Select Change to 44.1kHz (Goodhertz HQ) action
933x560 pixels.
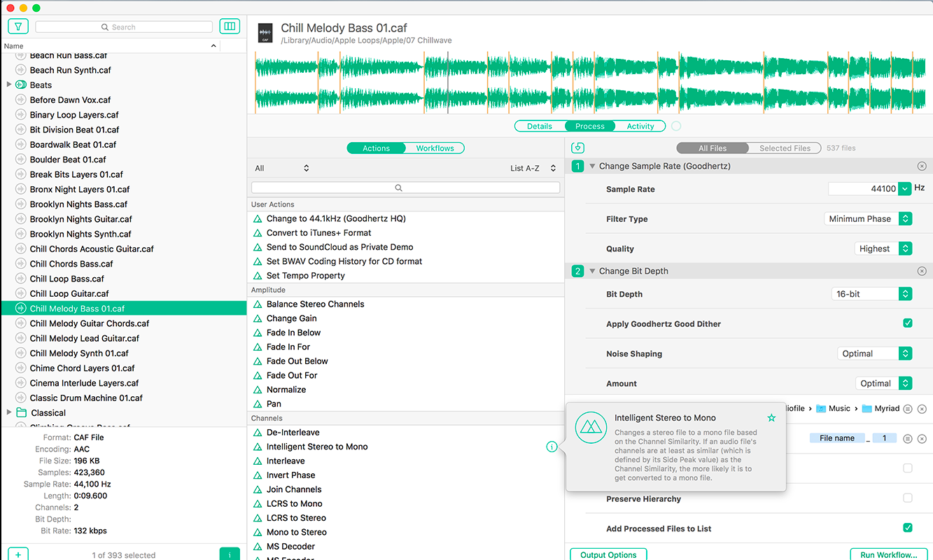336,218
